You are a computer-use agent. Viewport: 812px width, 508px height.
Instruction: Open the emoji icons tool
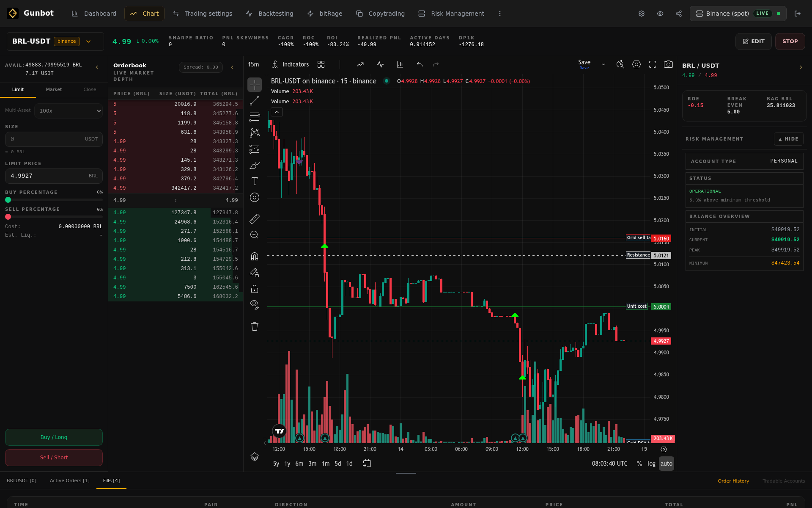(255, 197)
